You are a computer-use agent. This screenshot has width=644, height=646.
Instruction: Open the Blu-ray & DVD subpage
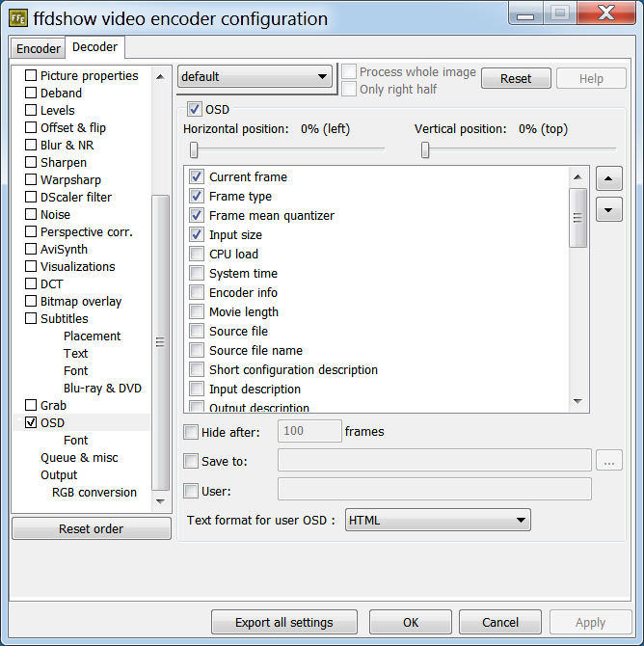point(102,389)
